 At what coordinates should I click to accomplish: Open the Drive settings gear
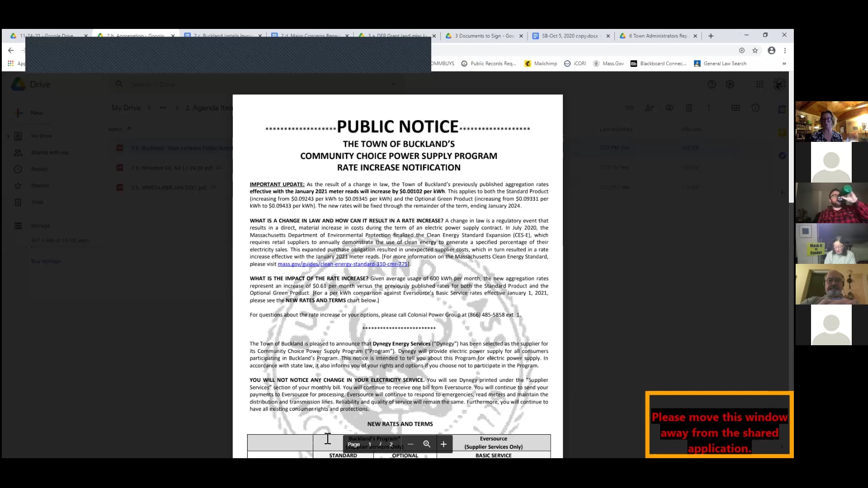coord(730,84)
